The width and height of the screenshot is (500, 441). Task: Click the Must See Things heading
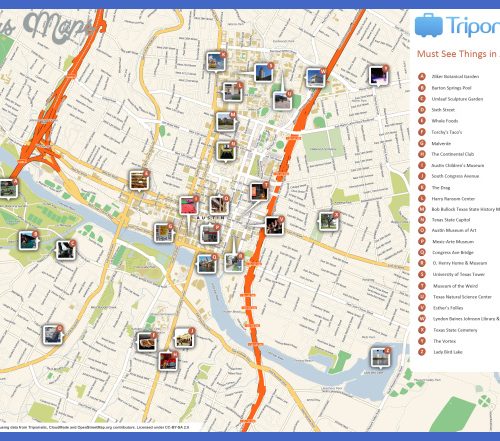(x=458, y=54)
